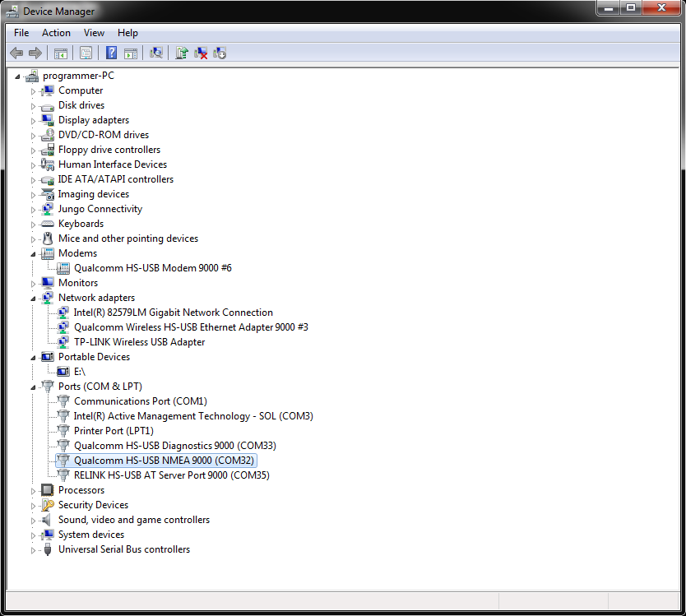Select RELINK HS-USB AT Server Port (COM35)
The image size is (686, 616).
[171, 475]
